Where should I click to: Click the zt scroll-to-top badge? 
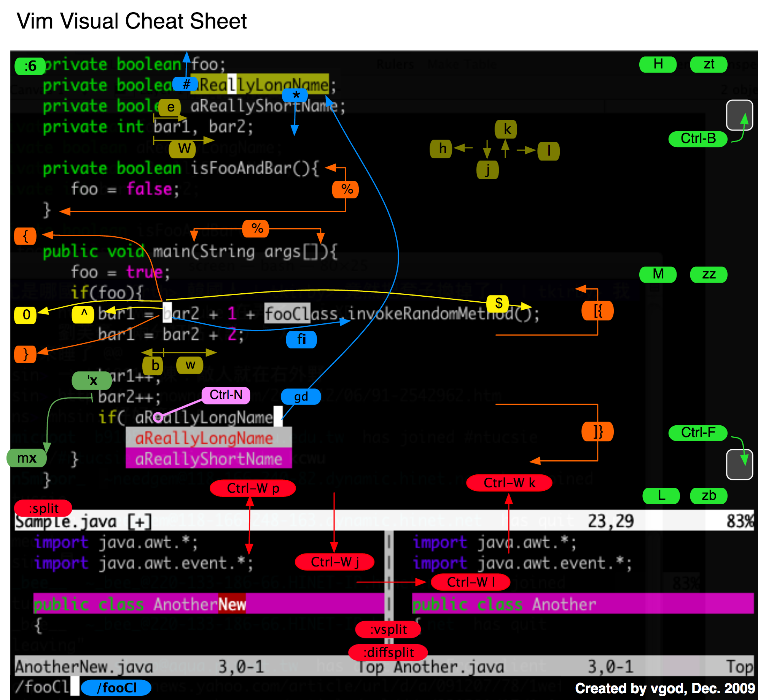pos(709,64)
